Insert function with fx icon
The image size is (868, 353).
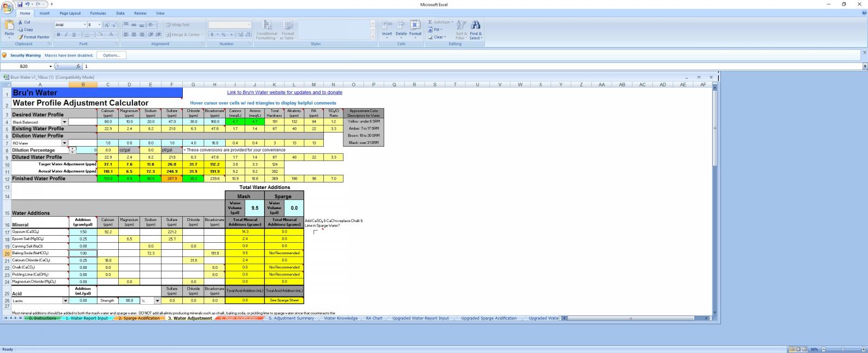[x=78, y=66]
